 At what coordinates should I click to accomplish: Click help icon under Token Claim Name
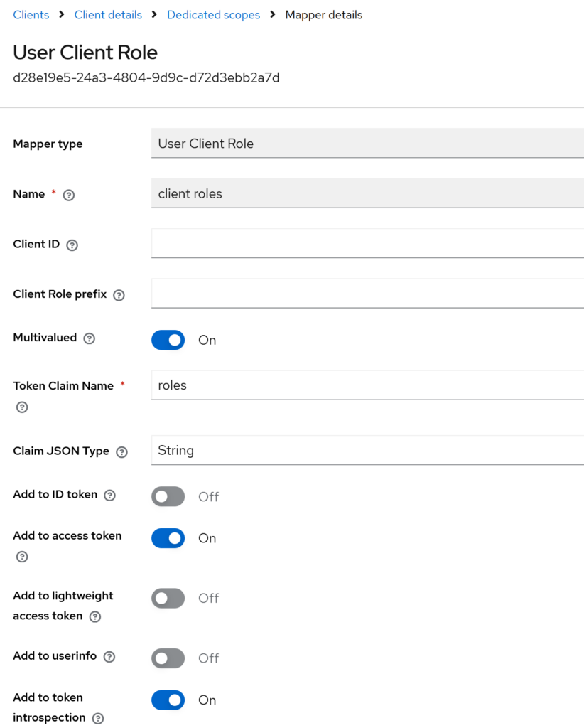tap(22, 407)
